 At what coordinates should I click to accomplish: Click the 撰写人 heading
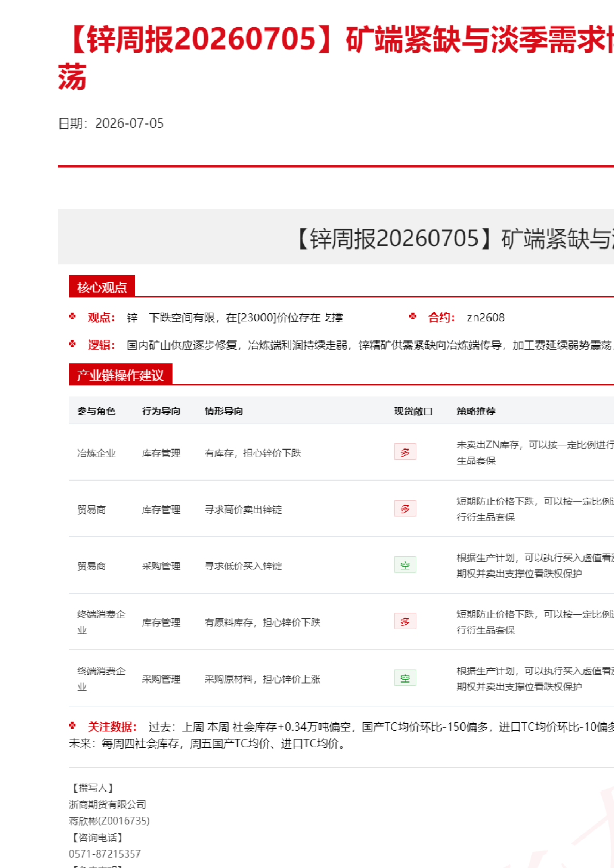coord(93,787)
